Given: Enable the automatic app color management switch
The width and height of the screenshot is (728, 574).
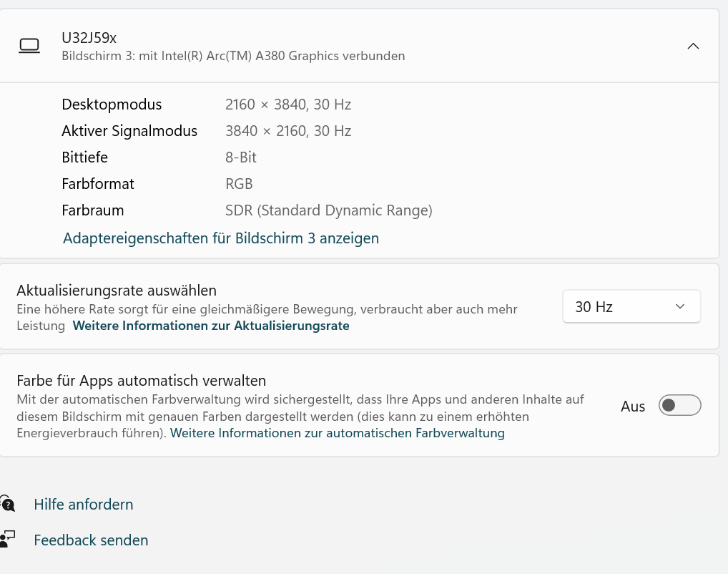Looking at the screenshot, I should [x=679, y=406].
